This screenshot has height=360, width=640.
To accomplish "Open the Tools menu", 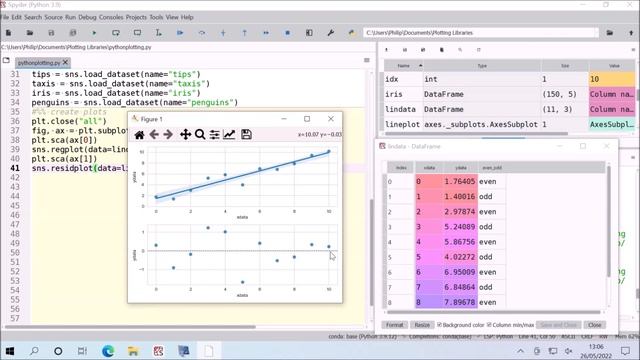I will (156, 17).
